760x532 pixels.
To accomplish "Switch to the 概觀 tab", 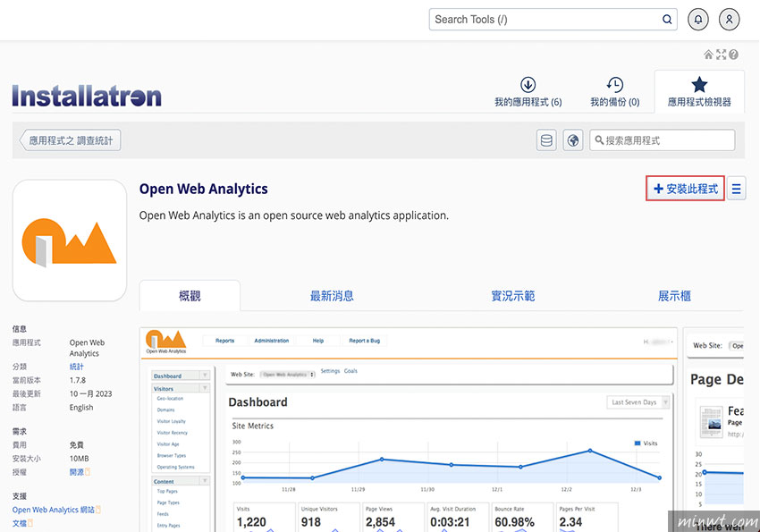I will point(190,296).
